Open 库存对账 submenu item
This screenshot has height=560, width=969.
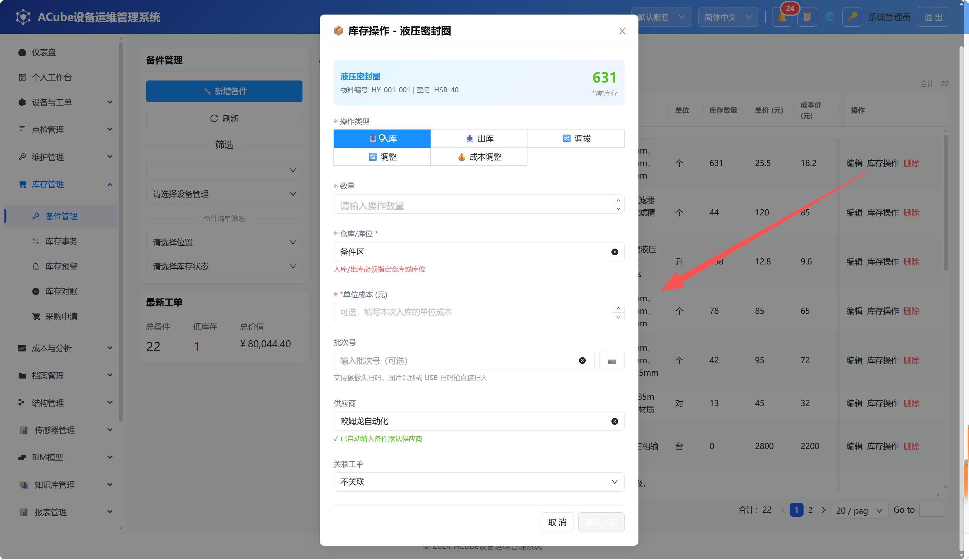point(62,291)
